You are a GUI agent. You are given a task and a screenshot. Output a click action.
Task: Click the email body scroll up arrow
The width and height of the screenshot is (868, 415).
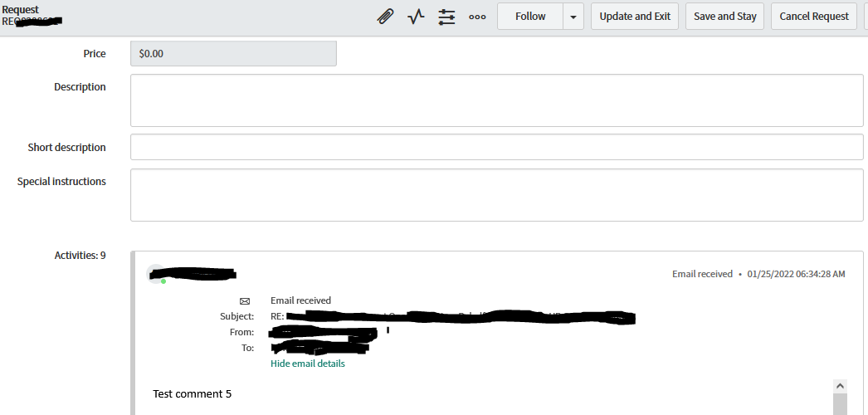[840, 386]
